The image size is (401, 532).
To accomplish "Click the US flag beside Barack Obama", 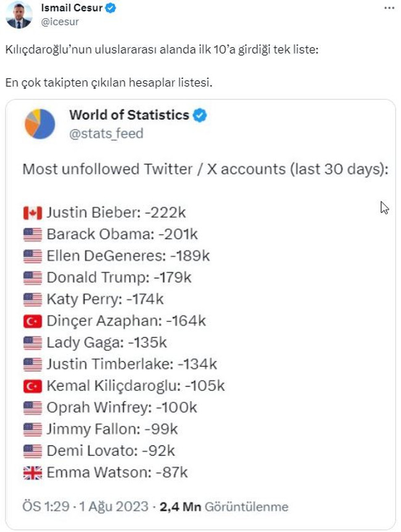I will [32, 235].
